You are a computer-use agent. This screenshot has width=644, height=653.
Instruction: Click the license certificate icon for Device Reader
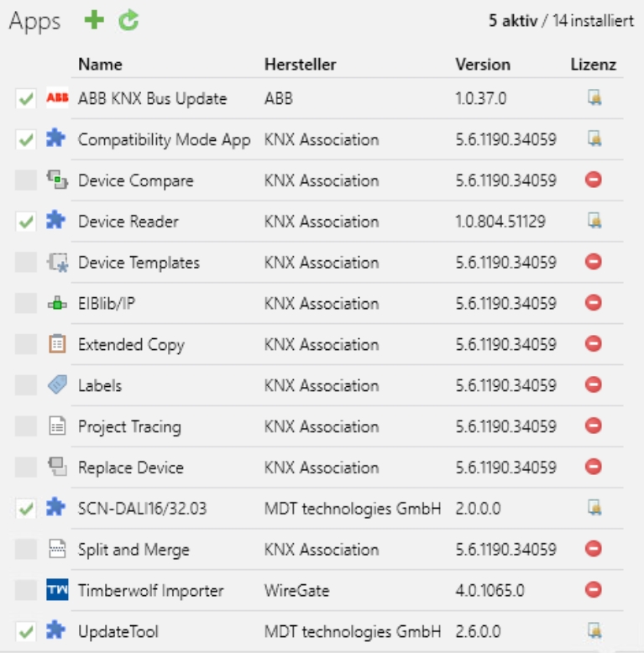click(594, 221)
